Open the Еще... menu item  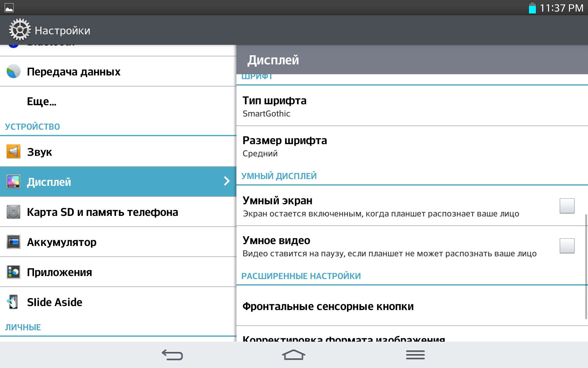(42, 102)
